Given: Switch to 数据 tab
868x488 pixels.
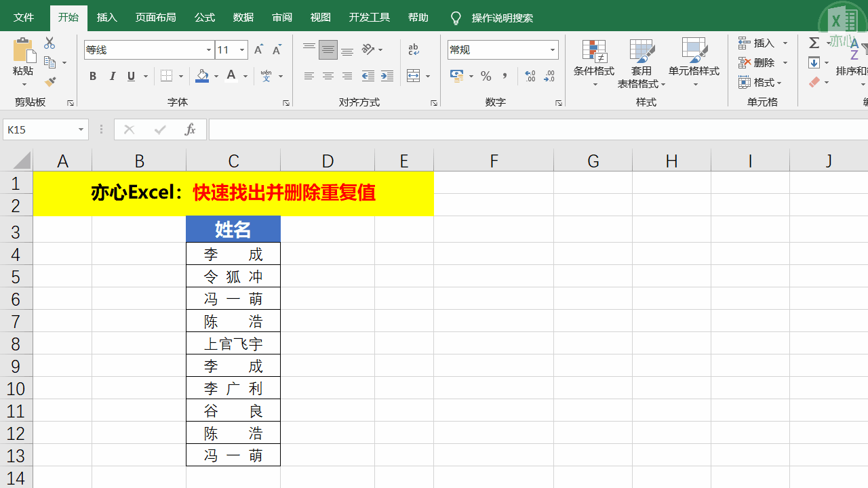Looking at the screenshot, I should [243, 18].
